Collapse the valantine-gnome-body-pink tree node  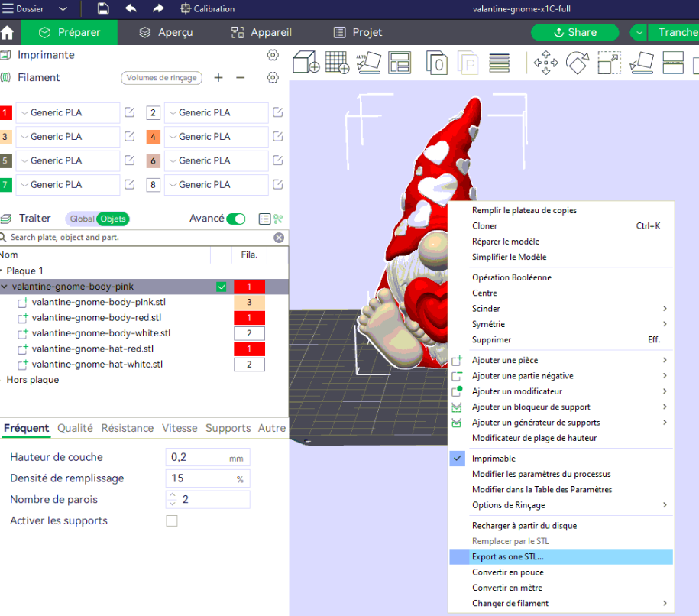coord(5,287)
